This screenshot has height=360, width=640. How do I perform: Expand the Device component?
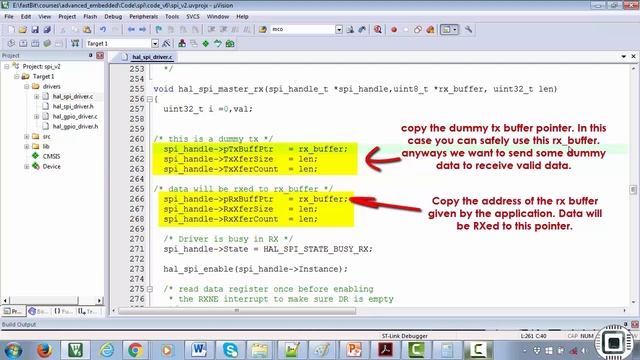26,167
